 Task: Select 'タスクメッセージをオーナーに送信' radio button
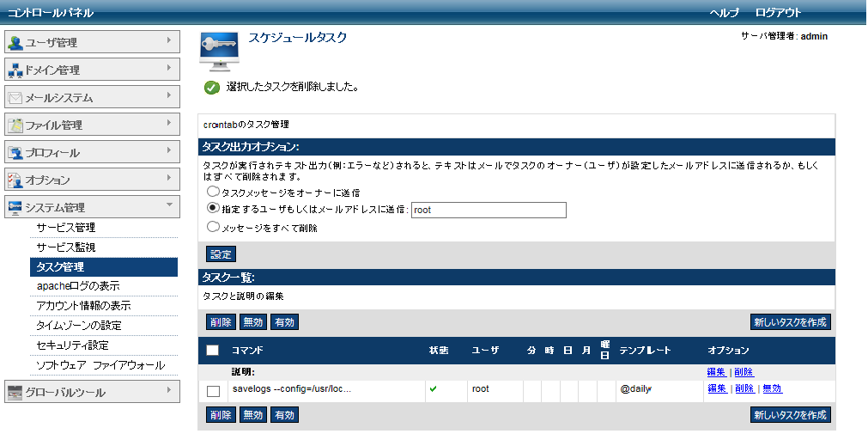(212, 192)
